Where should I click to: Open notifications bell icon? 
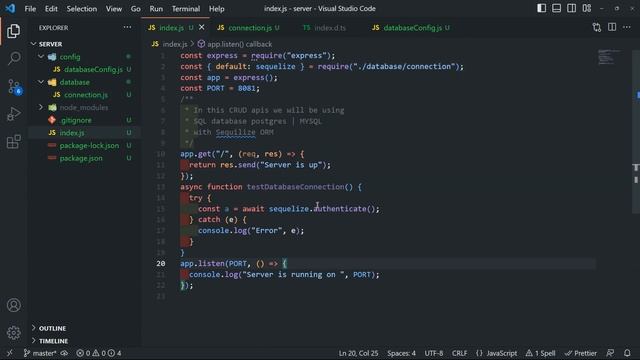[627, 353]
